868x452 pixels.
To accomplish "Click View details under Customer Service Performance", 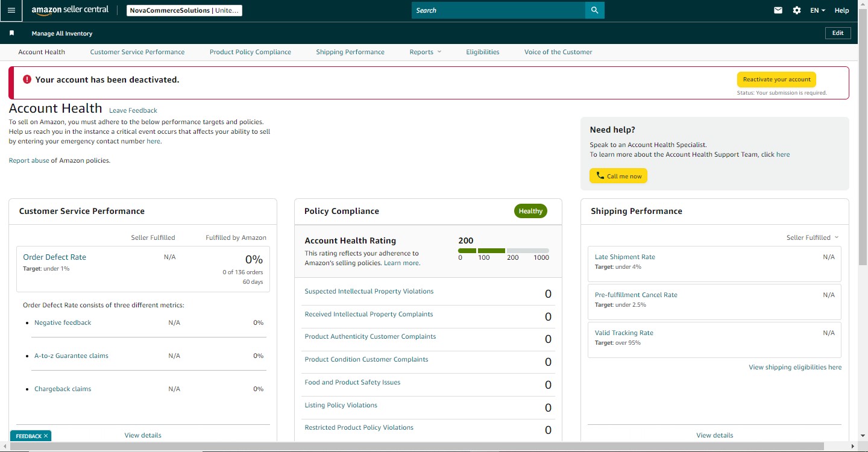I will tap(143, 435).
